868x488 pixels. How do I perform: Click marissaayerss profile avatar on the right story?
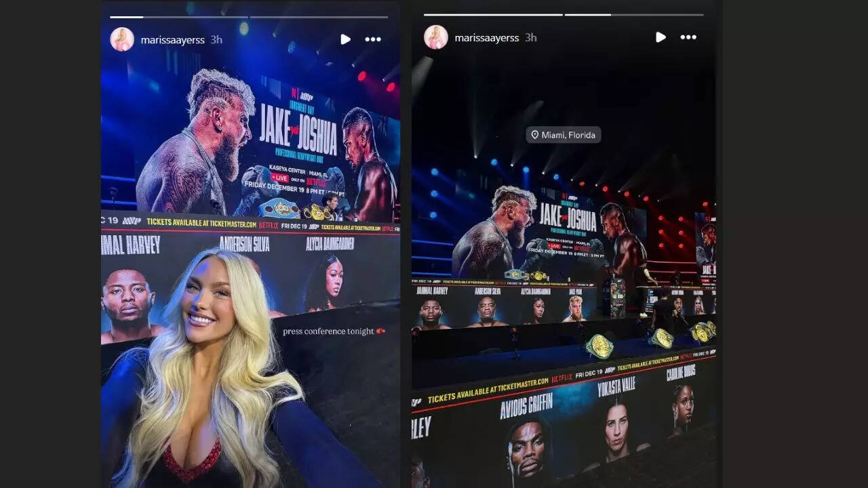[x=436, y=37]
